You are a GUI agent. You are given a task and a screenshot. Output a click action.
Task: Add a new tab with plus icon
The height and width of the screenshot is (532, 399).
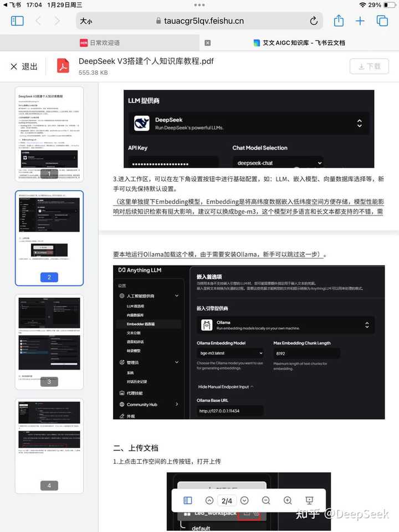(360, 21)
